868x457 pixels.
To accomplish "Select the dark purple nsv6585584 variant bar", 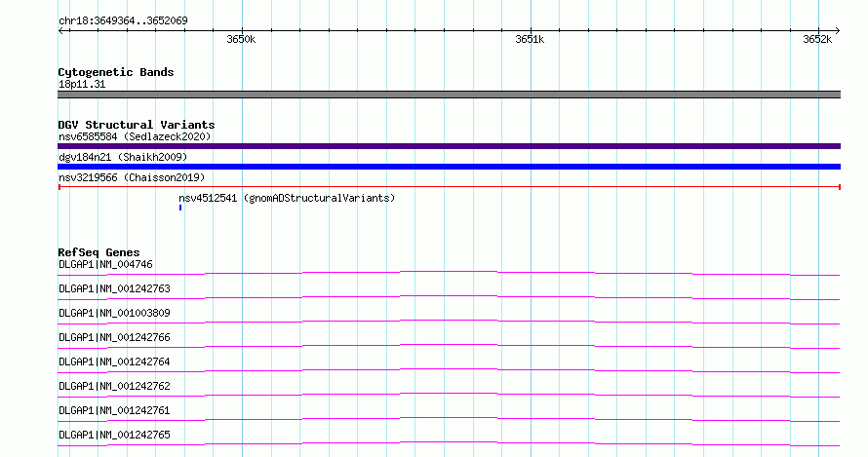I will pos(449,146).
